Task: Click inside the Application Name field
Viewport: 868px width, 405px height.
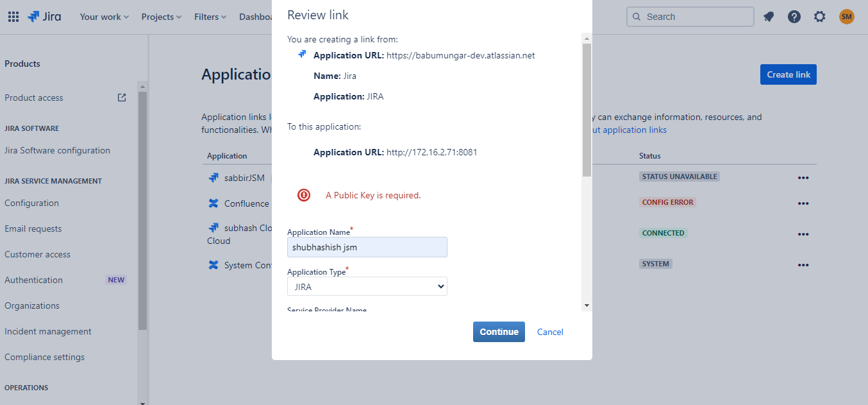Action: pyautogui.click(x=367, y=247)
